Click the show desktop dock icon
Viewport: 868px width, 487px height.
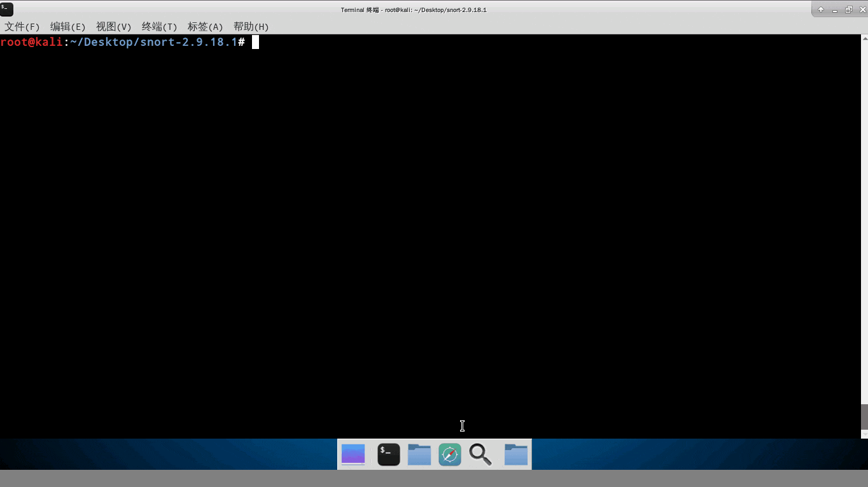pos(353,455)
